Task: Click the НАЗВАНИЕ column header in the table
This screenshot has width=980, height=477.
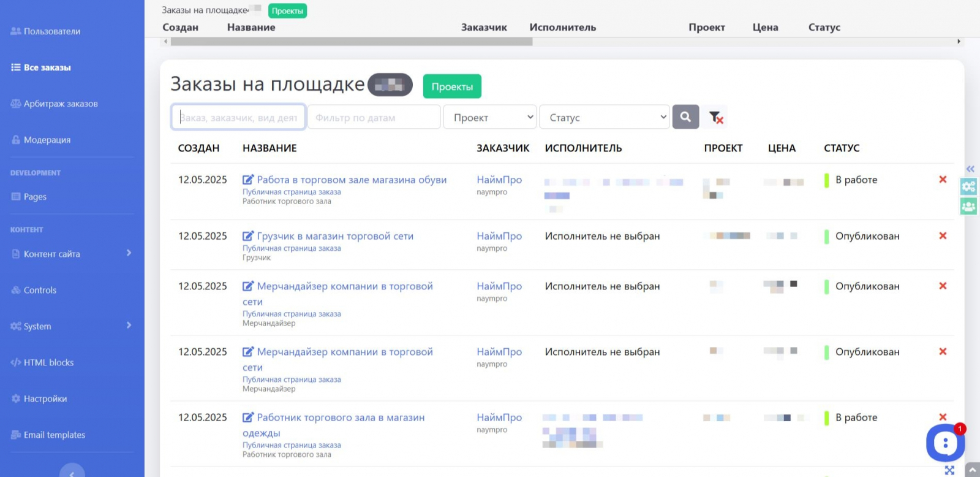Action: 269,148
